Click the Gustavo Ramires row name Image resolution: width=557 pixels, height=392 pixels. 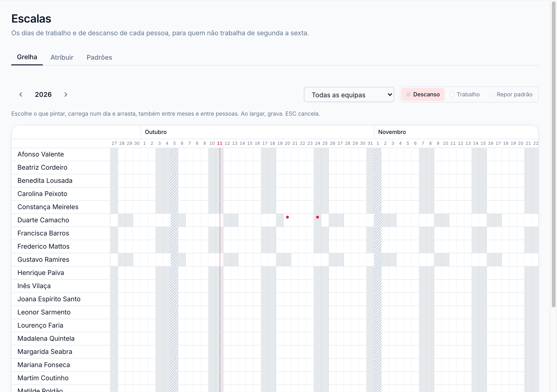(43, 260)
